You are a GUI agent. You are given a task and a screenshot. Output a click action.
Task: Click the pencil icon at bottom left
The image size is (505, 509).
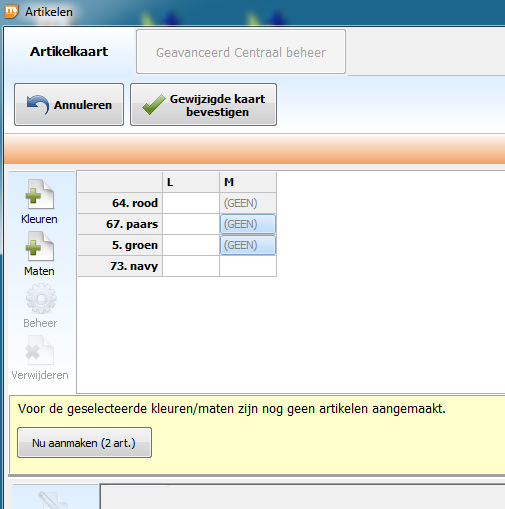coord(53,500)
